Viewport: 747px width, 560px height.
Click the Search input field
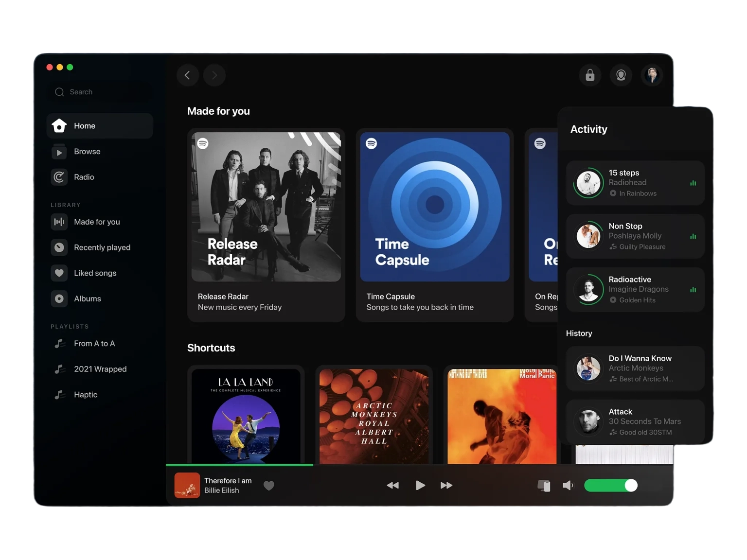pos(100,92)
